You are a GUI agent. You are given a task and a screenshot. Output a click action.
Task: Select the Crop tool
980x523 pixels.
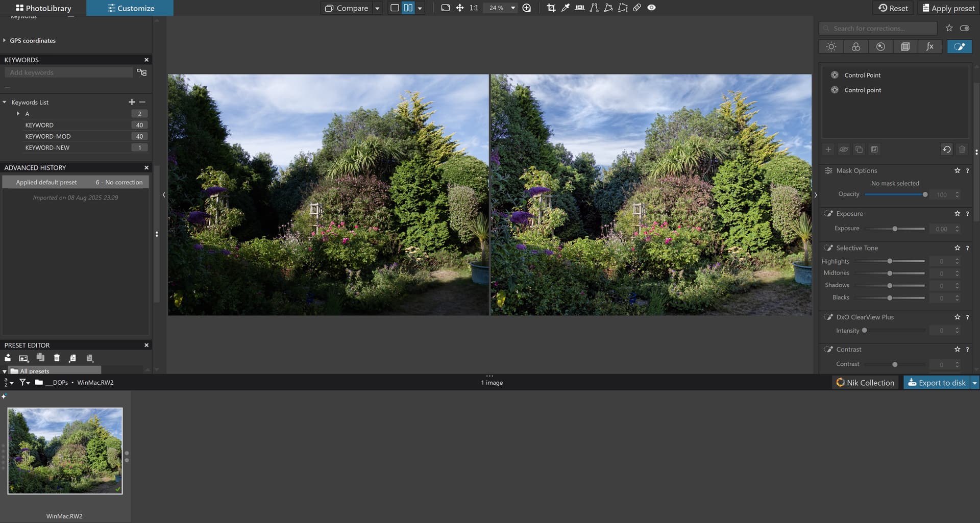[551, 8]
